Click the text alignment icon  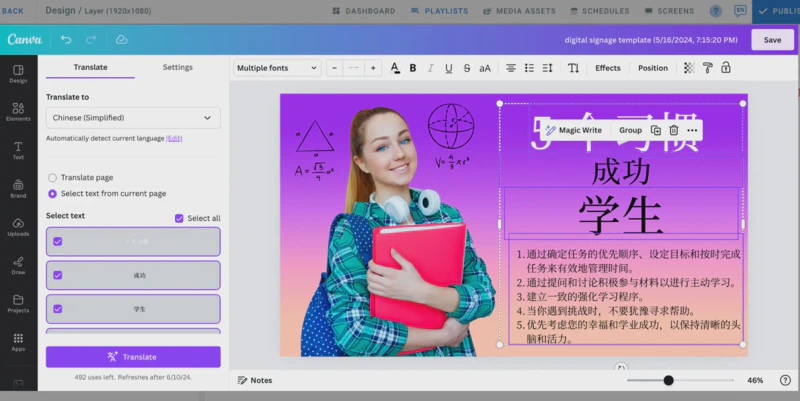click(x=511, y=68)
